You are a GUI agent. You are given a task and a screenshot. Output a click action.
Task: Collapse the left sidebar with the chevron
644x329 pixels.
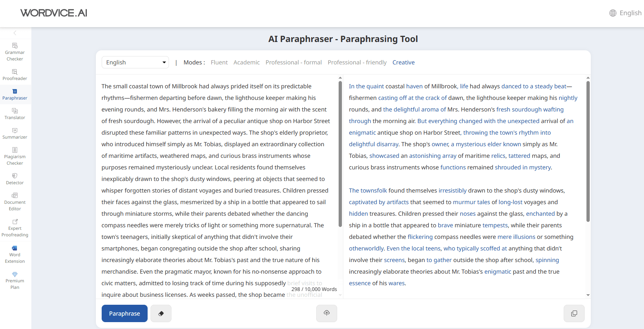click(15, 33)
